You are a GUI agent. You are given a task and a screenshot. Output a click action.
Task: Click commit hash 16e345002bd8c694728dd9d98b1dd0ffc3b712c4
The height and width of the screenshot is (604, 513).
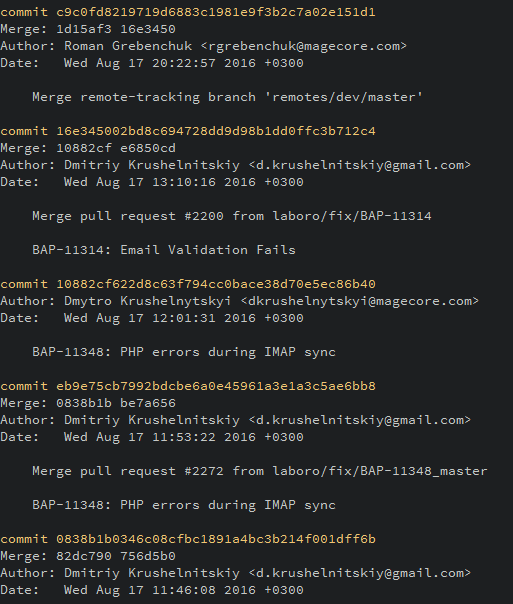[x=216, y=131]
